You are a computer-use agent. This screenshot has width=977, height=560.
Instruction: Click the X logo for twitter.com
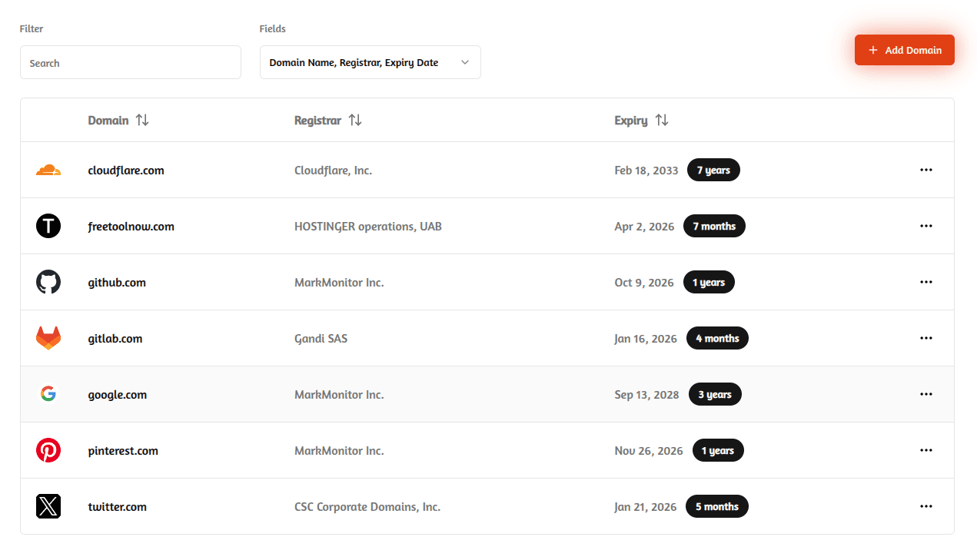coord(48,506)
